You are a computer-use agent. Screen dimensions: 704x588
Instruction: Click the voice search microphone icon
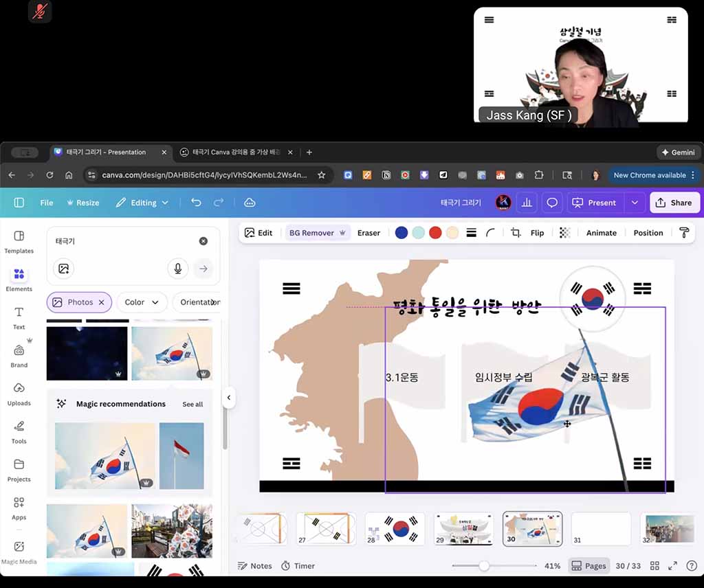tap(177, 269)
